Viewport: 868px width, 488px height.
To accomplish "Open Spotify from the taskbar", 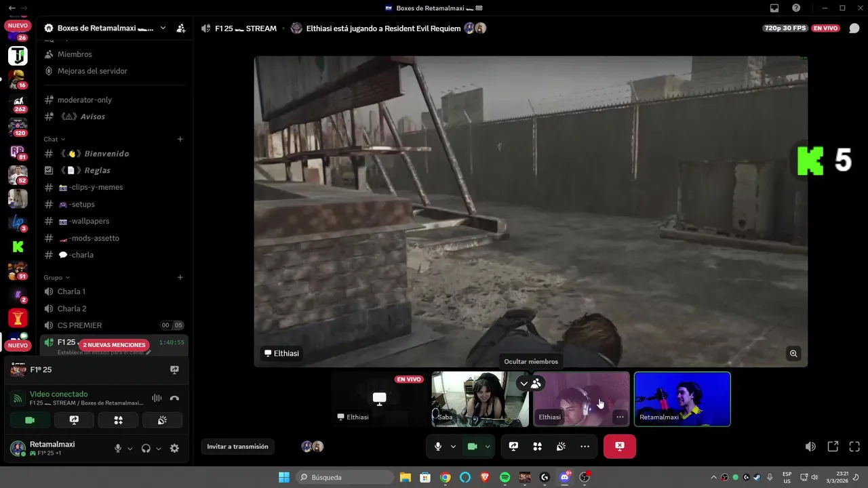I will pyautogui.click(x=505, y=477).
